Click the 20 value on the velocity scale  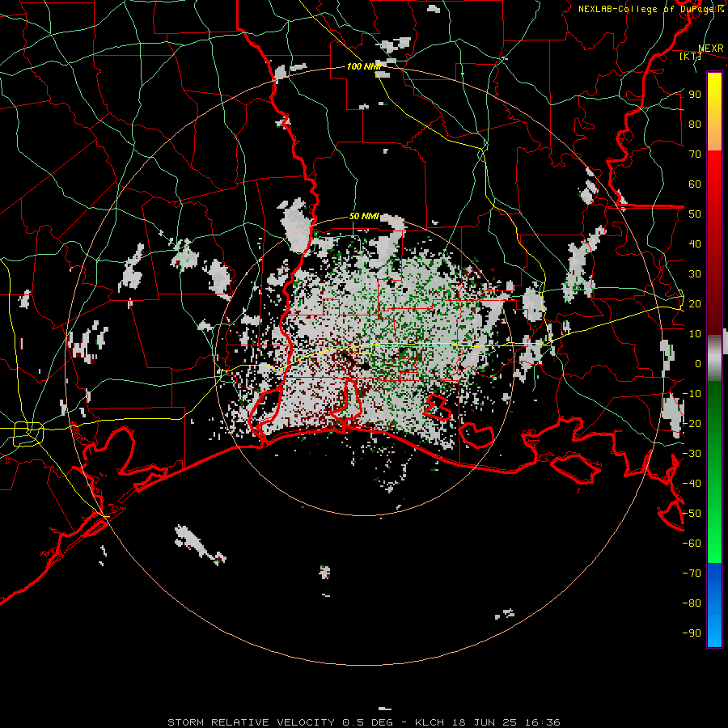point(695,303)
